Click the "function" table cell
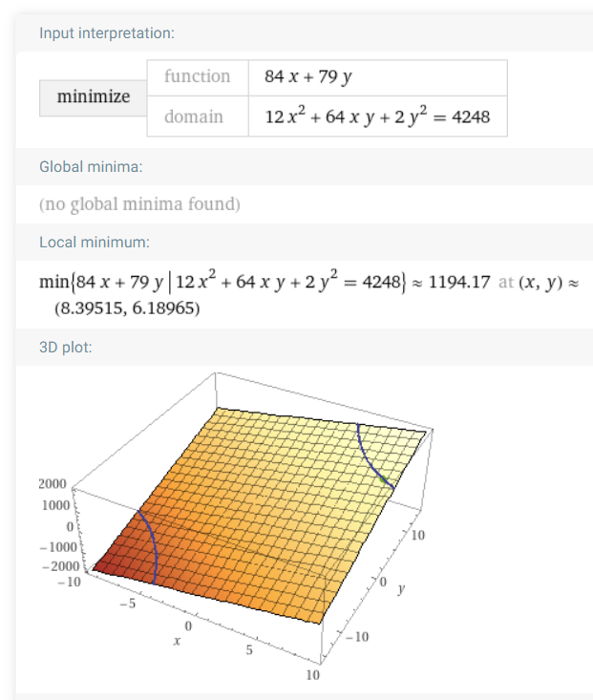Viewport: 593px width, 700px height. pos(198,77)
